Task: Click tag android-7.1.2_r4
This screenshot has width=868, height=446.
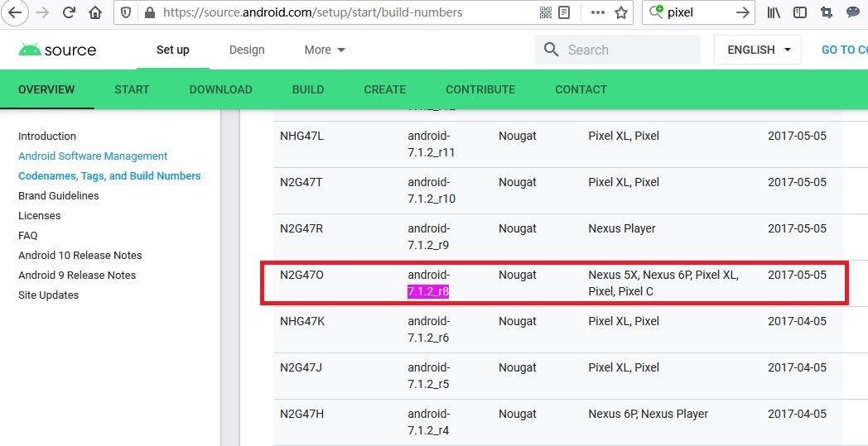Action: pos(429,423)
